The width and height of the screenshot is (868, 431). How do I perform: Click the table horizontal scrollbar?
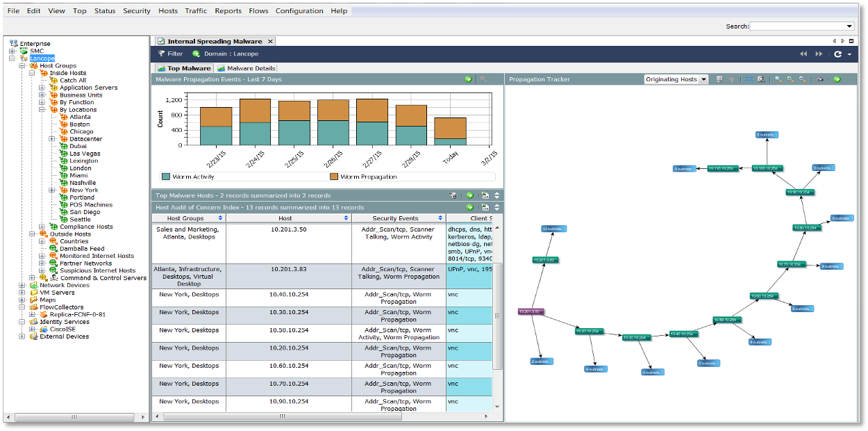click(282, 416)
